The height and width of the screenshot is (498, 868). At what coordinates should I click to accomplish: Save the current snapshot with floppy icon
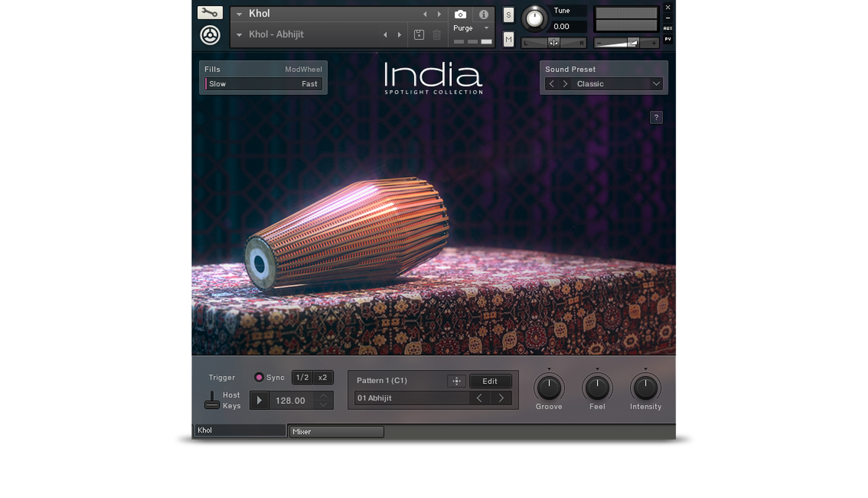point(419,35)
